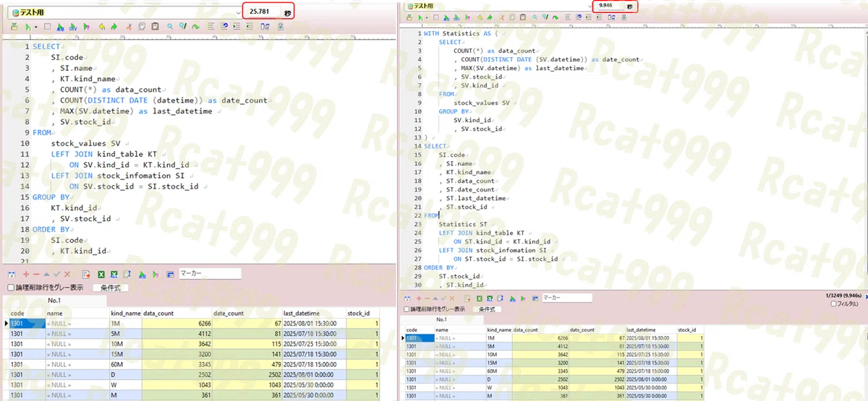Delete a row with the red minus icon, left grid

click(x=36, y=275)
